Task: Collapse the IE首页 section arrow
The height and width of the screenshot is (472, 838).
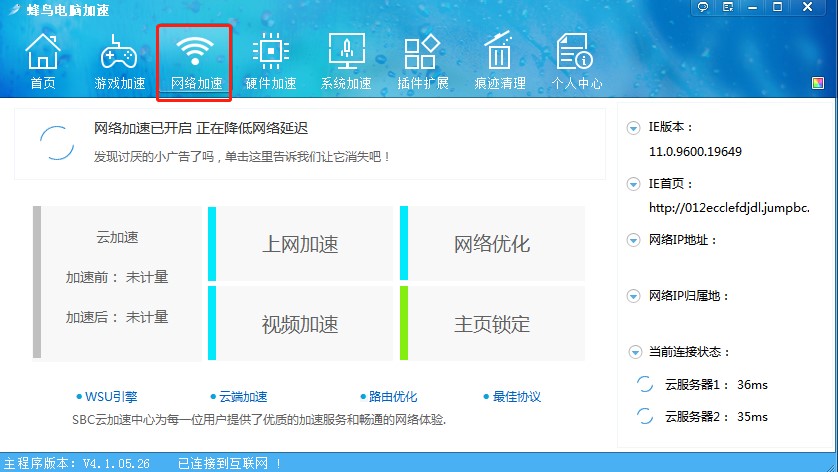Action: click(x=633, y=184)
